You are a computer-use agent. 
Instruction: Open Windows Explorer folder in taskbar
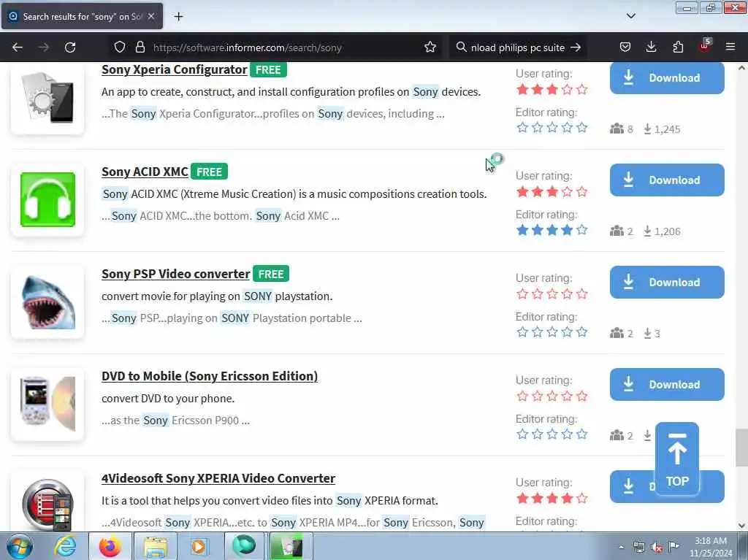[156, 546]
